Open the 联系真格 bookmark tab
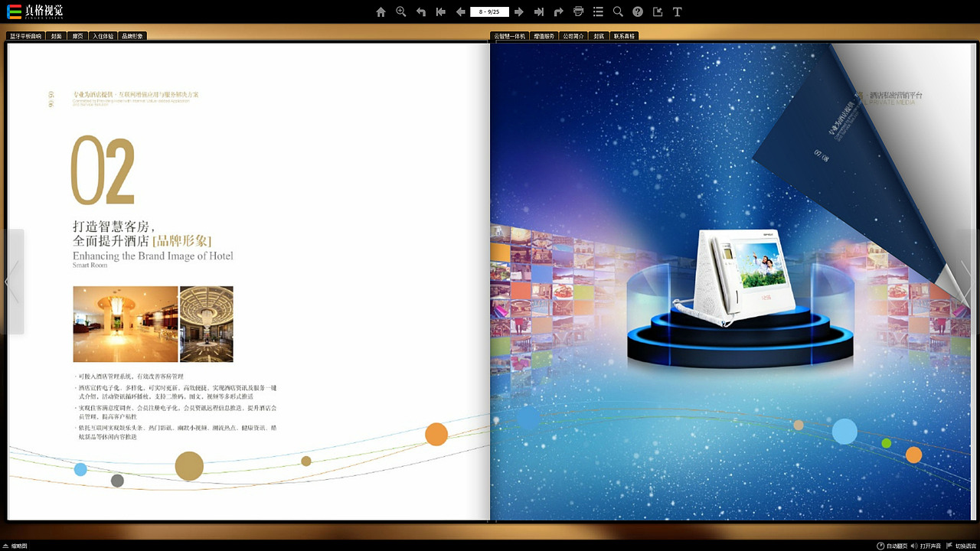The width and height of the screenshot is (980, 551). (624, 36)
